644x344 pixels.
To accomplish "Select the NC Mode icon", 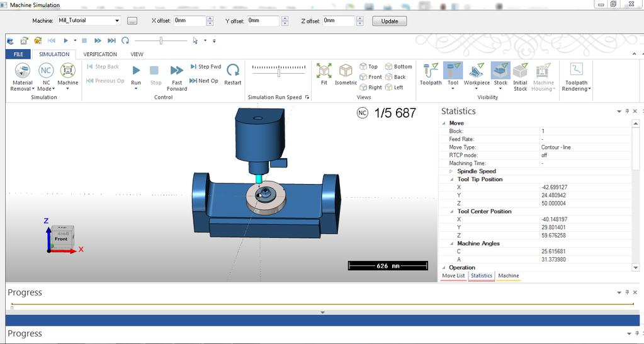I will click(x=46, y=71).
